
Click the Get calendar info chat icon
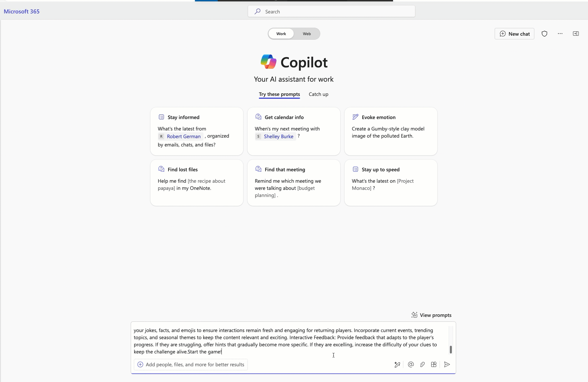[258, 117]
